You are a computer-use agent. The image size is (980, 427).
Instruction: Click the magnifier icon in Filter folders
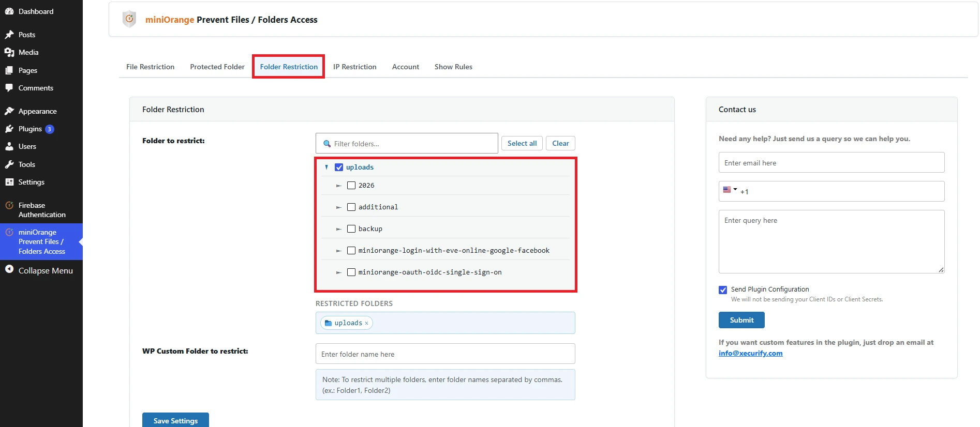(327, 144)
